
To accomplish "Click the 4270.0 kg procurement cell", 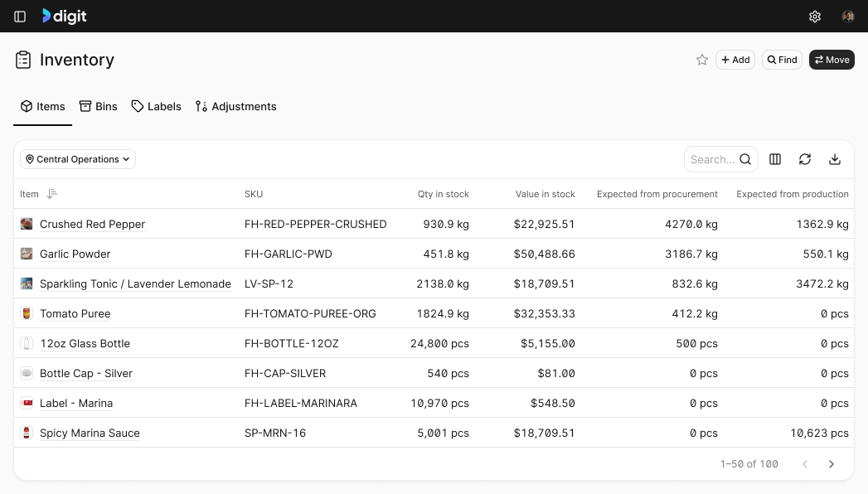I will [691, 224].
